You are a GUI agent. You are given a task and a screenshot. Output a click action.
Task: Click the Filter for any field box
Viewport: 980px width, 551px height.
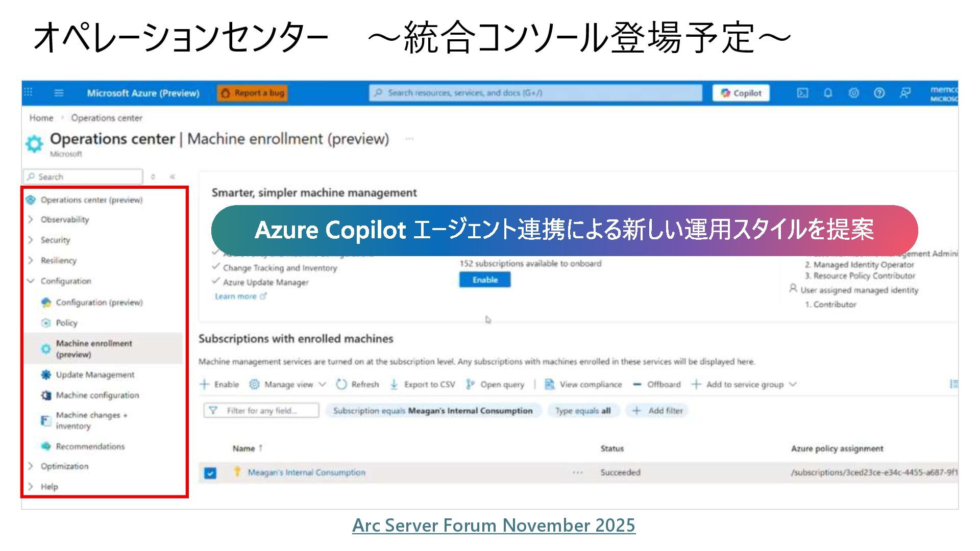261,410
